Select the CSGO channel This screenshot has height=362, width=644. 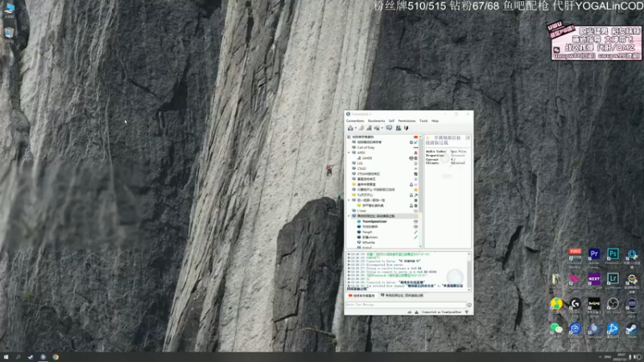(x=361, y=169)
